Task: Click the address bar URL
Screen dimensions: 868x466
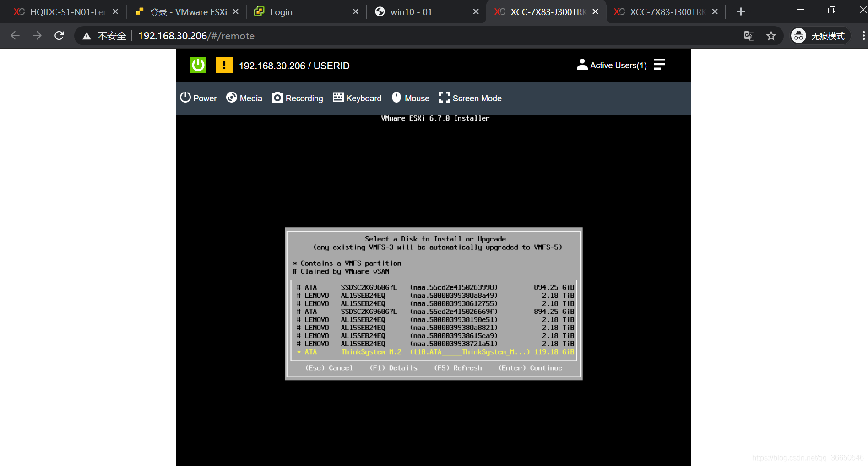Action: click(x=196, y=36)
